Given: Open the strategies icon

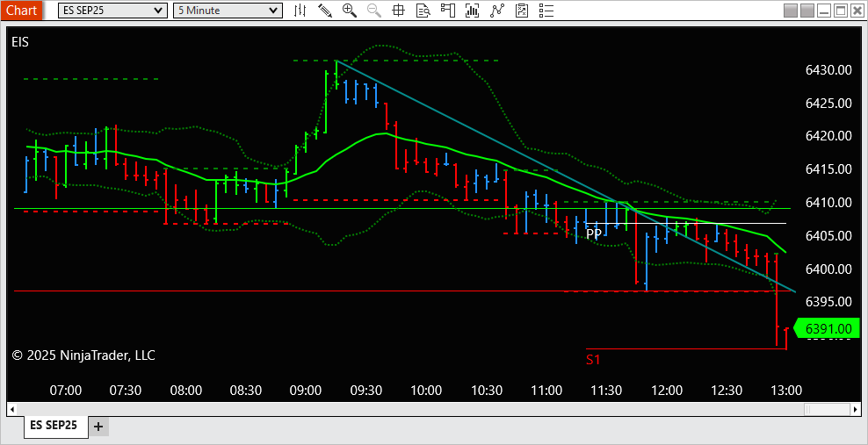Looking at the screenshot, I should click(x=522, y=10).
